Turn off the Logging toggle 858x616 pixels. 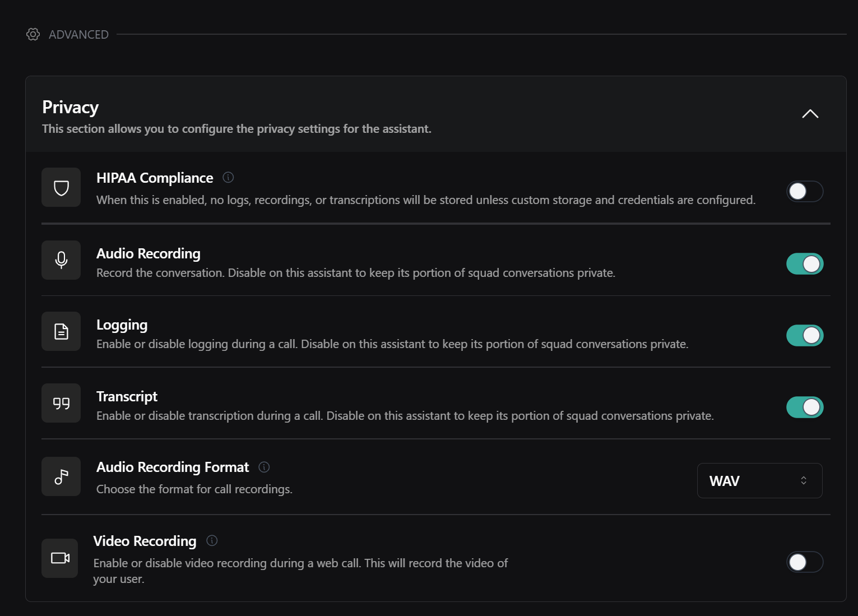(804, 336)
